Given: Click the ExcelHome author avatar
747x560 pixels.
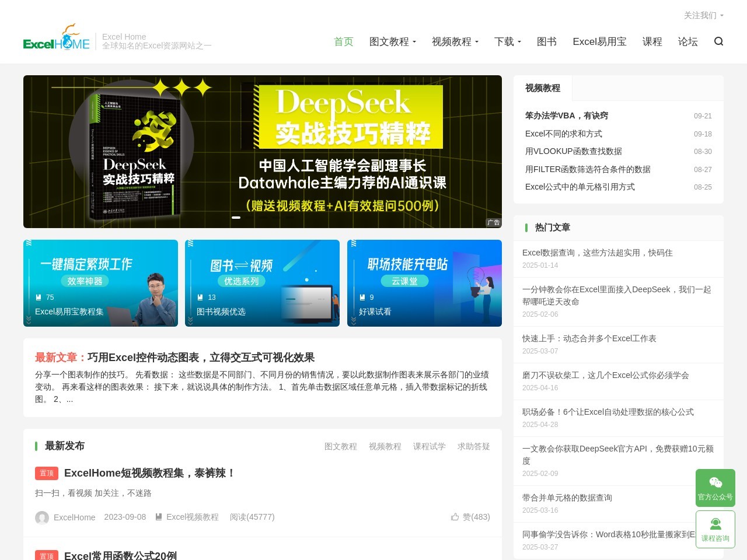Looking at the screenshot, I should (x=42, y=517).
